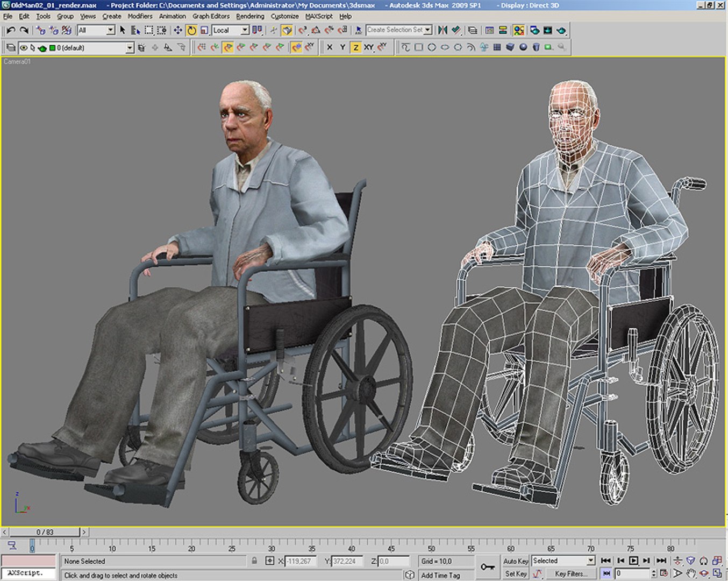Screen dimensions: 728x581
Task: Click Play Animation button
Action: click(633, 561)
